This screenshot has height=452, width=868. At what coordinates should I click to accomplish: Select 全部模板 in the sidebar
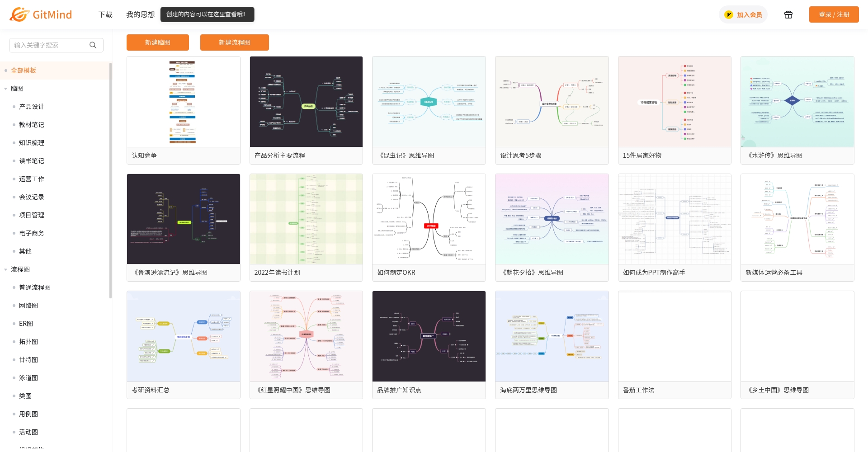coord(24,71)
